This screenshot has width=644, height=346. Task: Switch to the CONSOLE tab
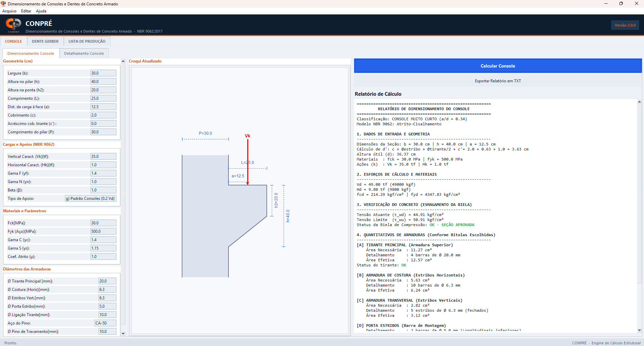[13, 41]
